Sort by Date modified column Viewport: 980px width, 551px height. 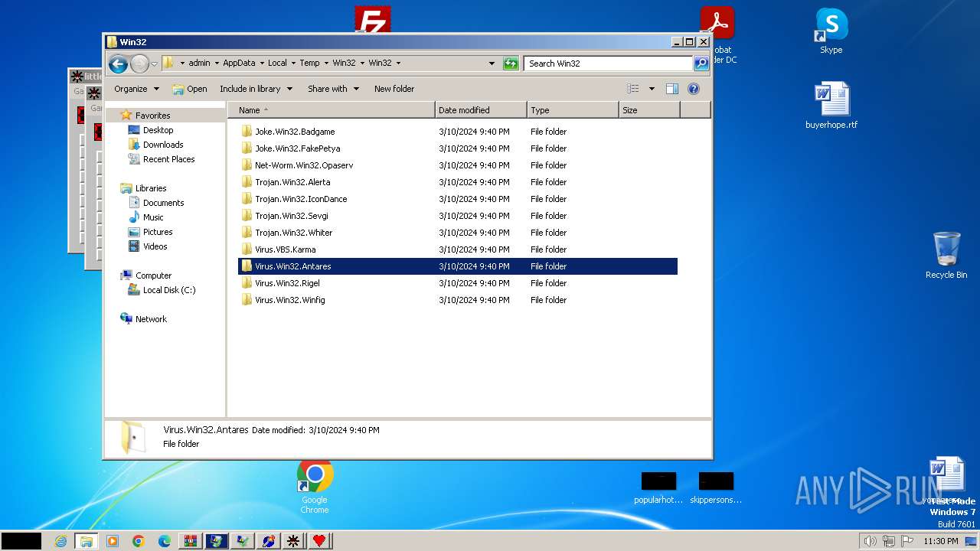tap(481, 110)
